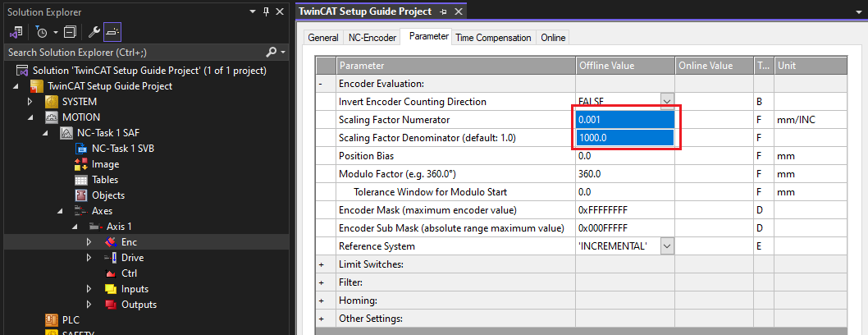Click the Scaling Factor Denominator value 1000.0
This screenshot has height=335, width=868.
pos(625,138)
